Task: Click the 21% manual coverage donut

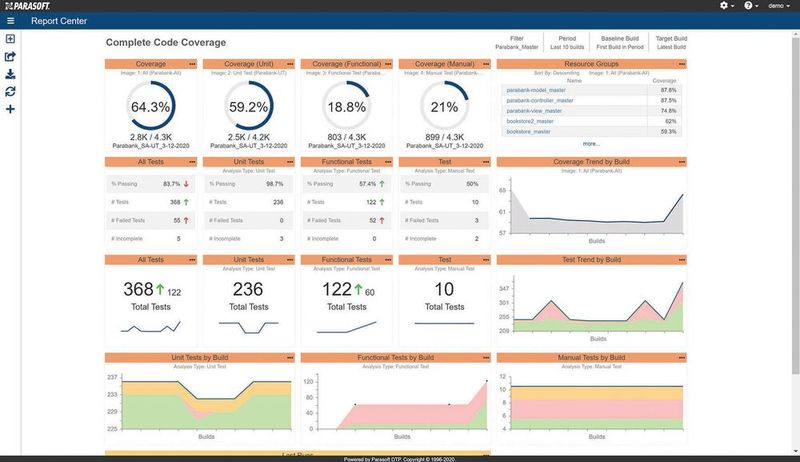Action: click(x=444, y=107)
